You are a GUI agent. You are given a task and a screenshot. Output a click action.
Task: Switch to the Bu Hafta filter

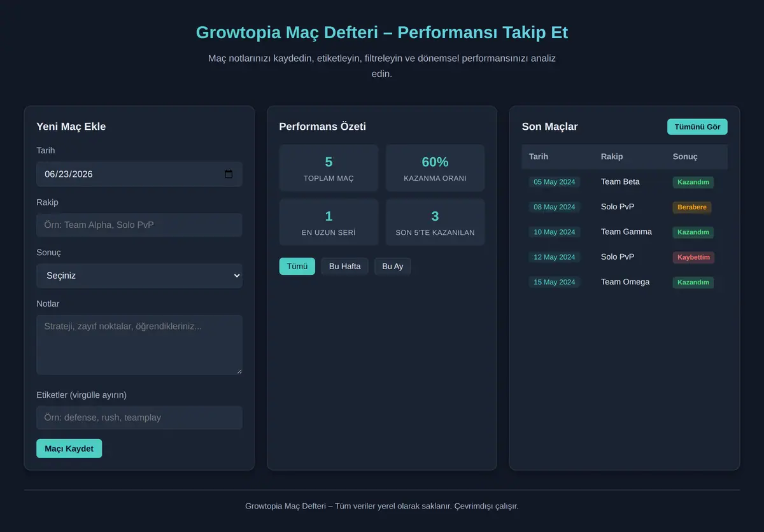point(344,266)
